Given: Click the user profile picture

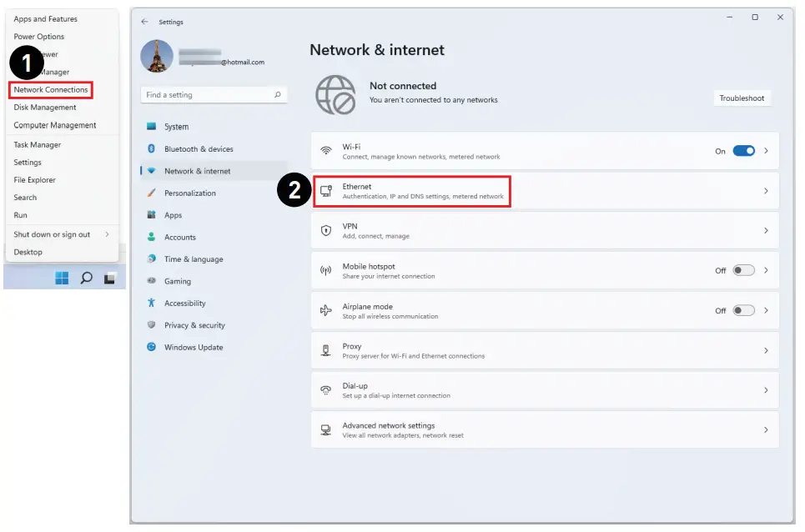Looking at the screenshot, I should (157, 56).
